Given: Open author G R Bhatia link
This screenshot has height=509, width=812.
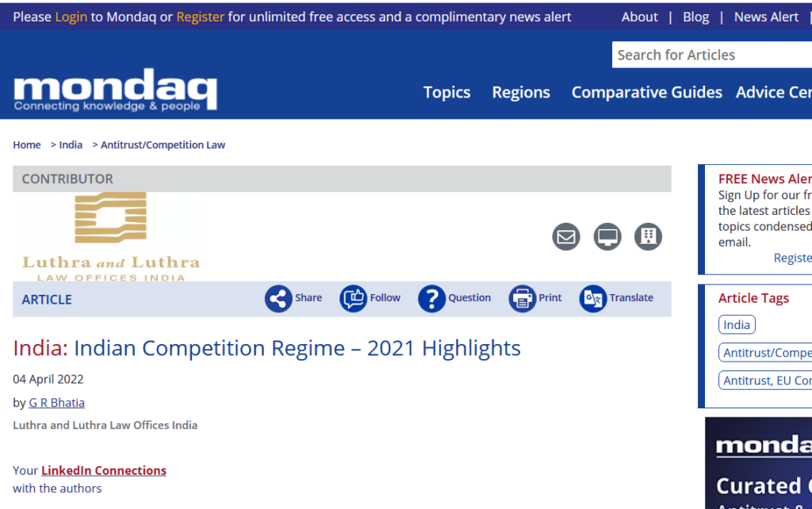Looking at the screenshot, I should coord(57,403).
